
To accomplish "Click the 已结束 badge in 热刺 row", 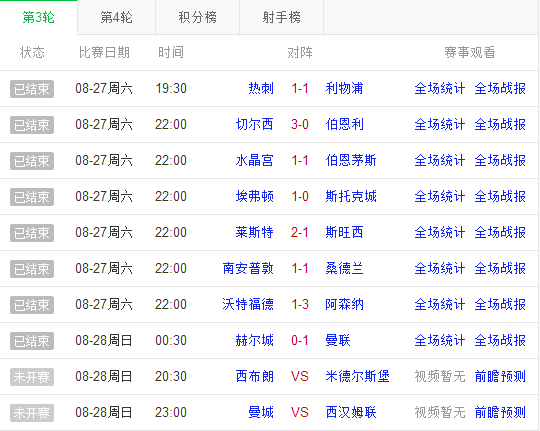I will 32,89.
